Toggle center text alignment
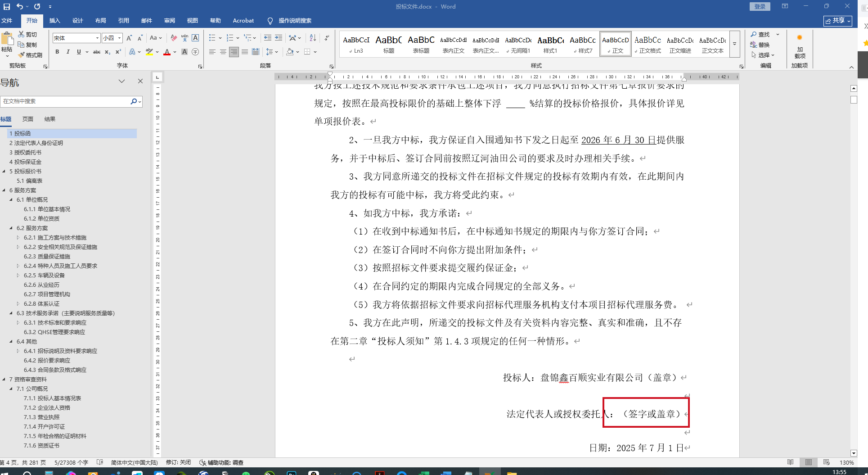868x475 pixels. click(223, 52)
